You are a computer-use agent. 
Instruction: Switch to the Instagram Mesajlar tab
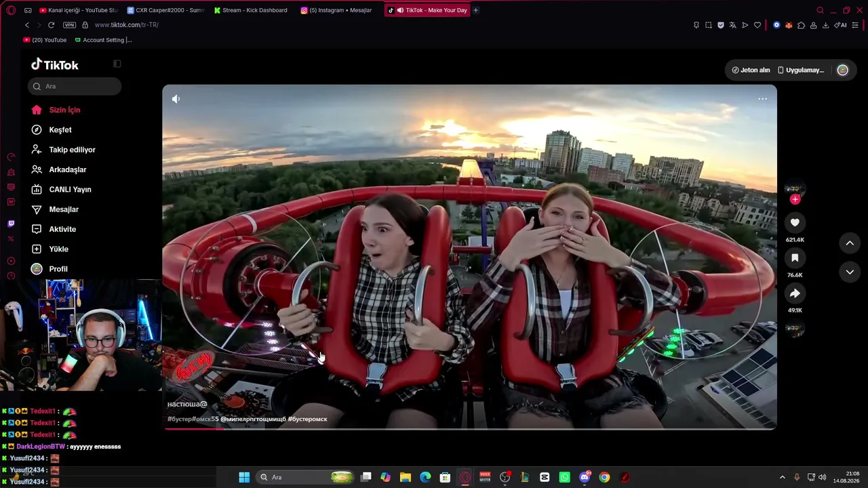coord(337,10)
